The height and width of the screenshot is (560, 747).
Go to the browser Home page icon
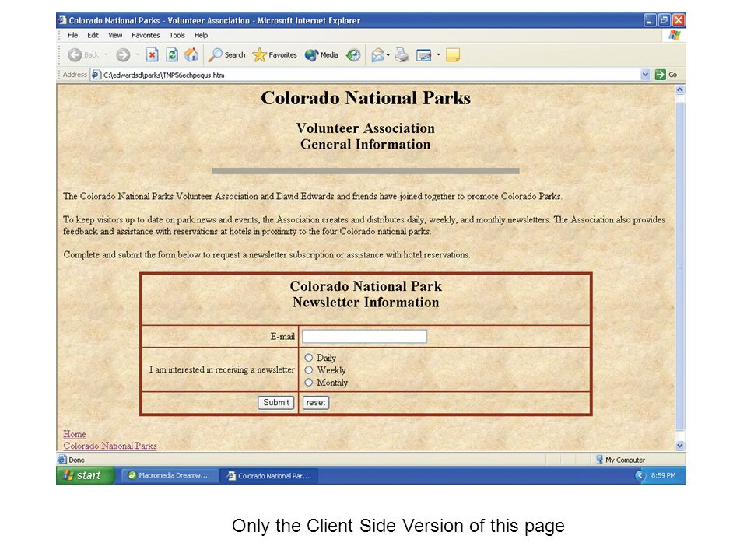(x=191, y=55)
